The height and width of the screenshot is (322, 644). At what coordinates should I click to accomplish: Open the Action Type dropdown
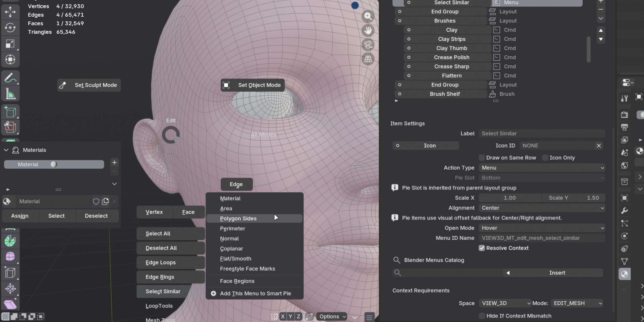point(542,168)
